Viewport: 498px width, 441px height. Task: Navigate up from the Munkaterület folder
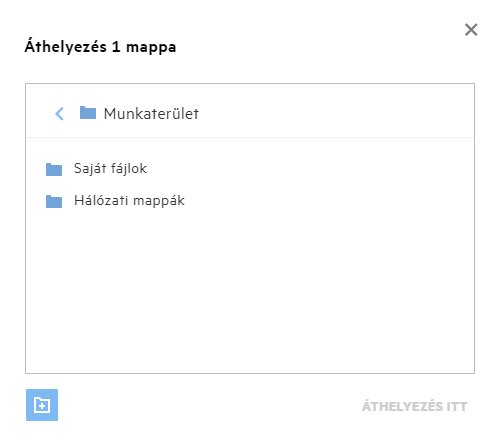[x=59, y=114]
